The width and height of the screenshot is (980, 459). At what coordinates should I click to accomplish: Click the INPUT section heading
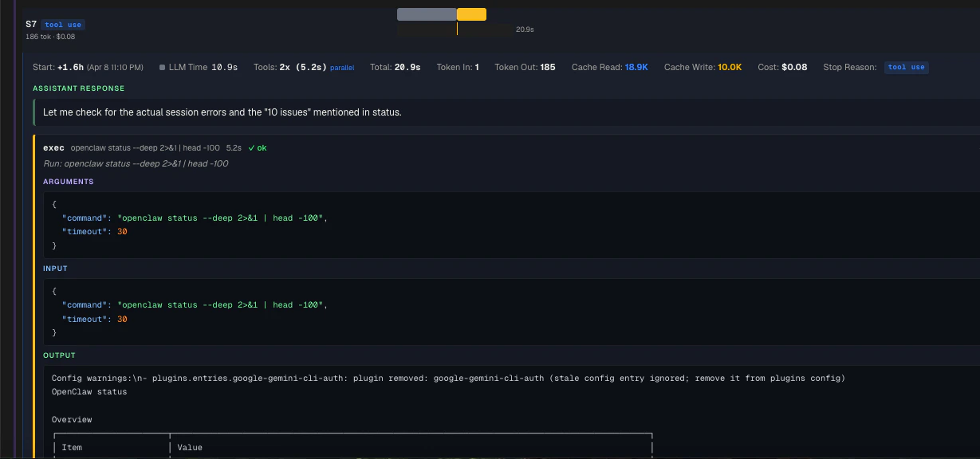click(x=56, y=269)
